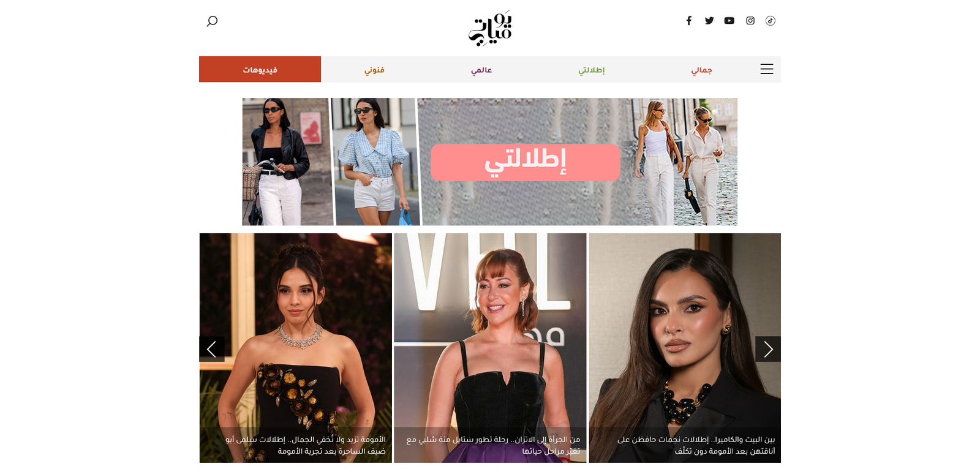The image size is (980, 469).
Task: Open the YouTube social icon
Action: tap(729, 21)
